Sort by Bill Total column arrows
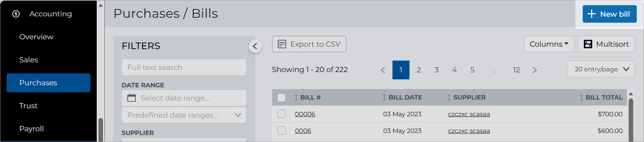This screenshot has width=644, height=142. pos(581,97)
